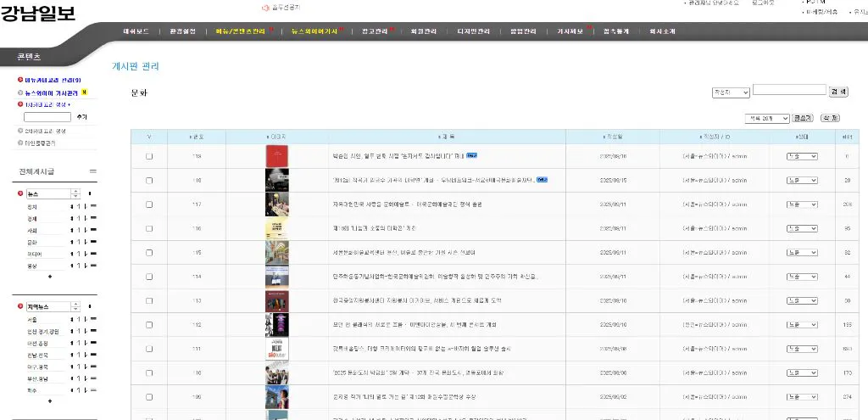The height and width of the screenshot is (420, 868).
Task: Select the 인천.경기.강원 region entry
Action: pyautogui.click(x=42, y=332)
